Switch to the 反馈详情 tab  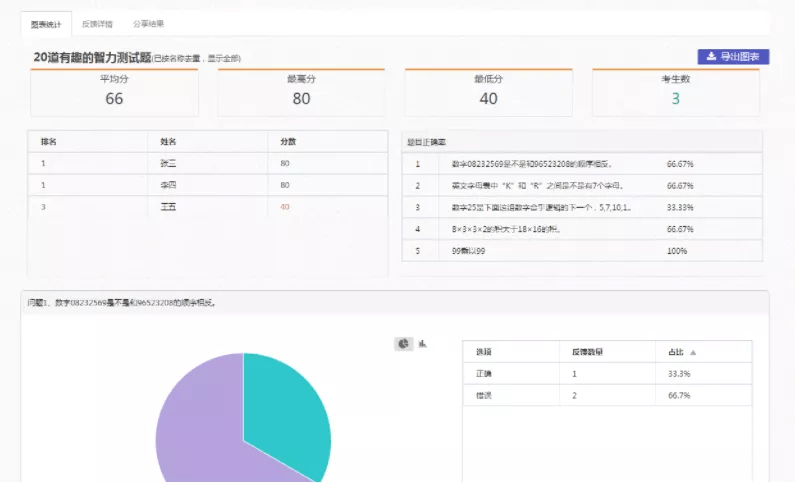[x=97, y=24]
